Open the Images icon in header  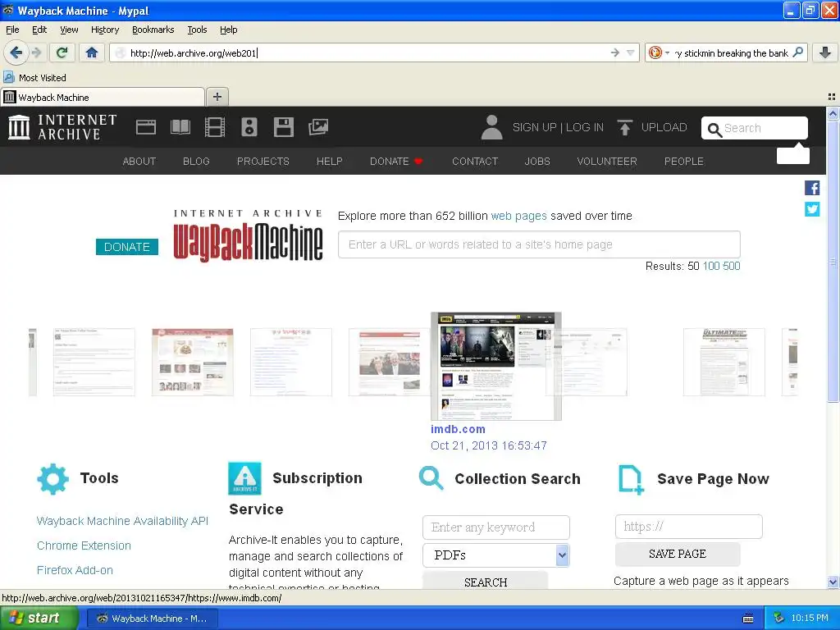point(318,127)
